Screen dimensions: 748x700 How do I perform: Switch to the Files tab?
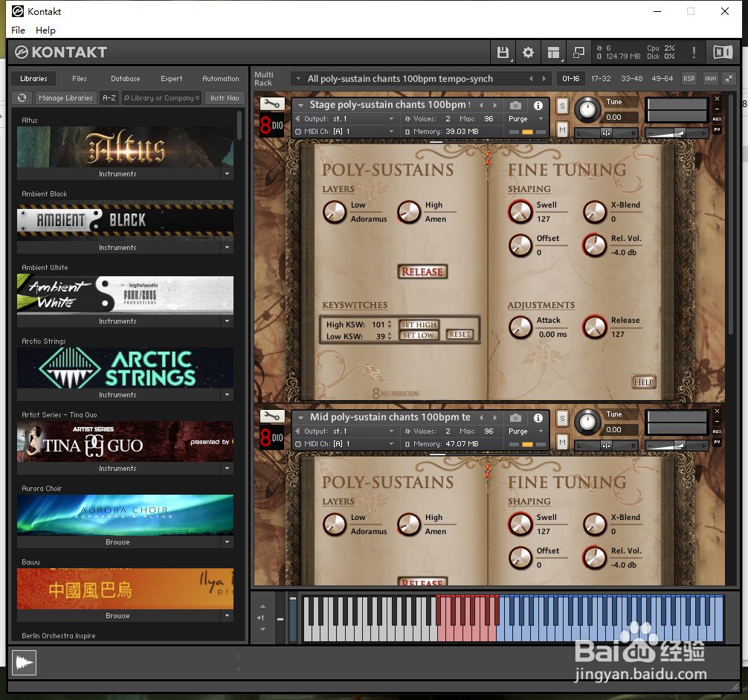(x=80, y=79)
